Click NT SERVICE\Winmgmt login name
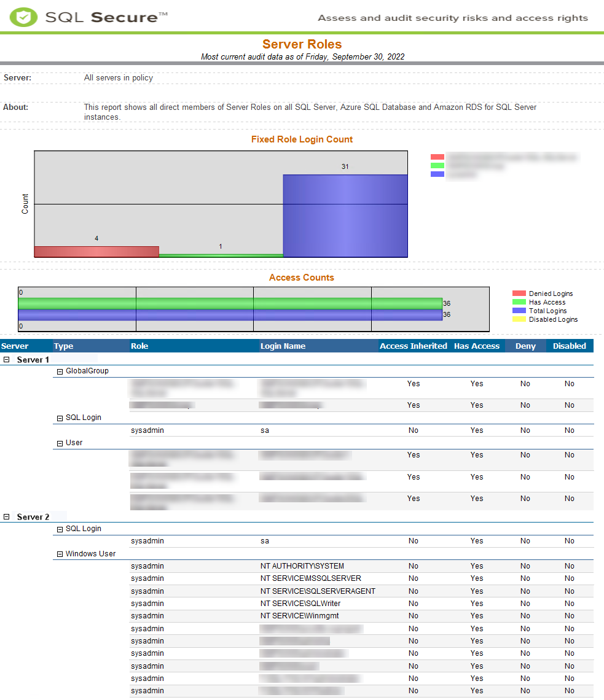The height and width of the screenshot is (700, 604). (300, 616)
